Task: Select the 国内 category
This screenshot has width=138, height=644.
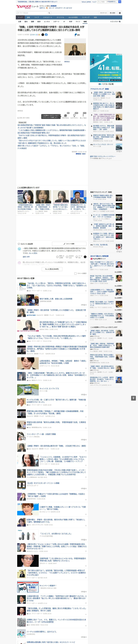Action: click(26, 21)
